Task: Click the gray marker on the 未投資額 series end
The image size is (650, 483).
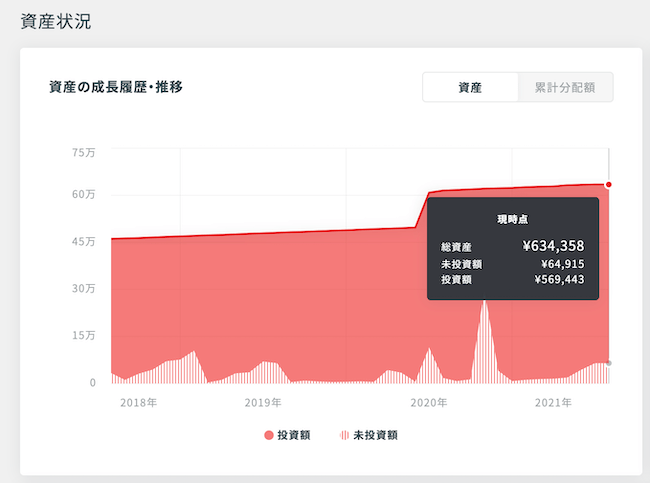Action: pos(609,363)
